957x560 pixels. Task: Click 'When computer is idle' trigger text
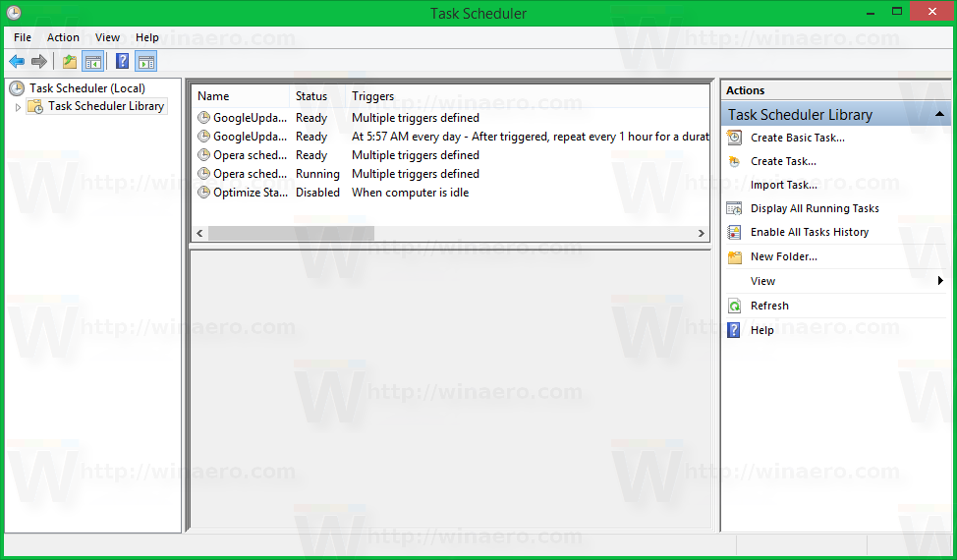point(410,193)
